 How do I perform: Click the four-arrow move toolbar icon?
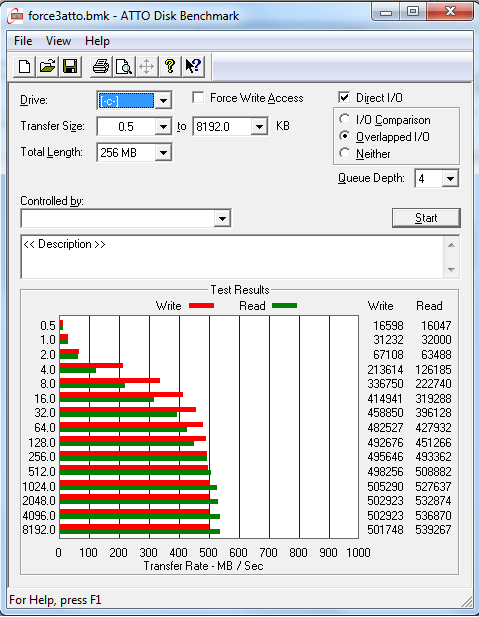(146, 67)
